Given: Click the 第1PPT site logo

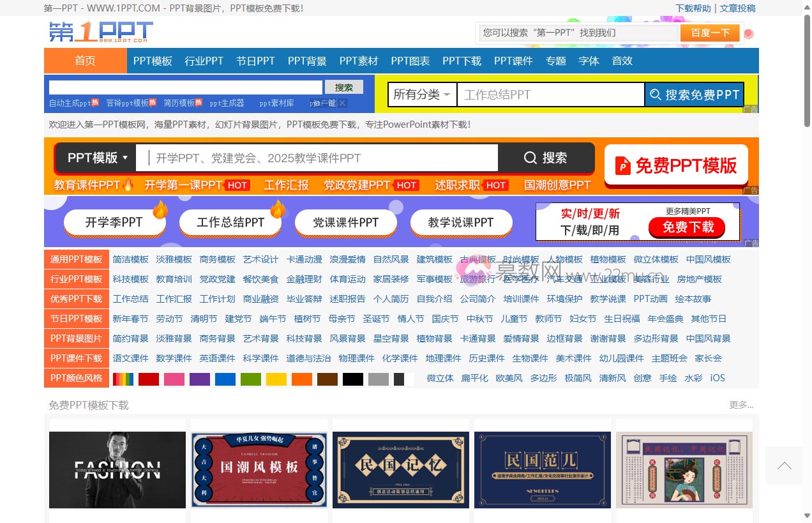Looking at the screenshot, I should [x=101, y=32].
